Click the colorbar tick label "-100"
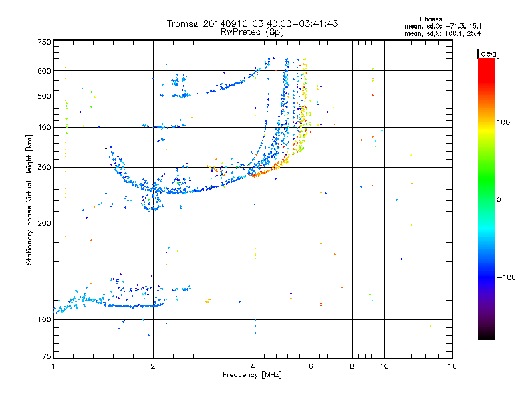 [x=506, y=277]
